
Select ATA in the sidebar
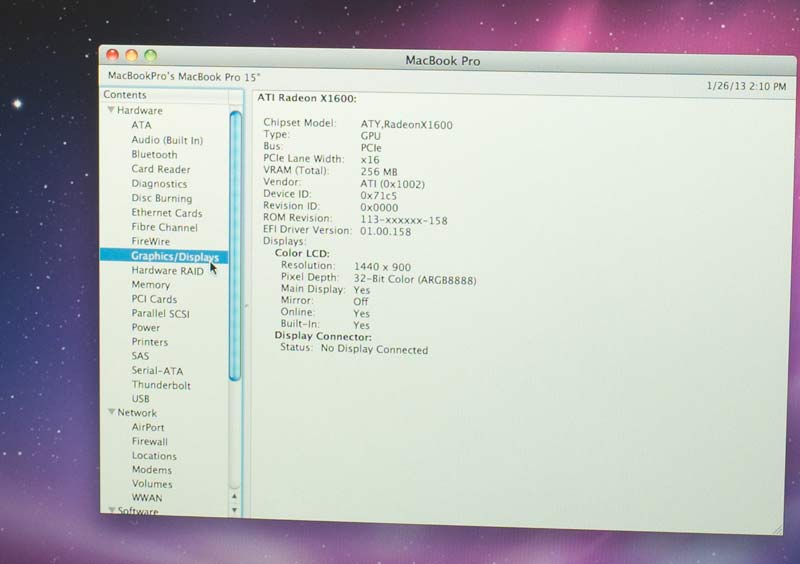pyautogui.click(x=141, y=125)
